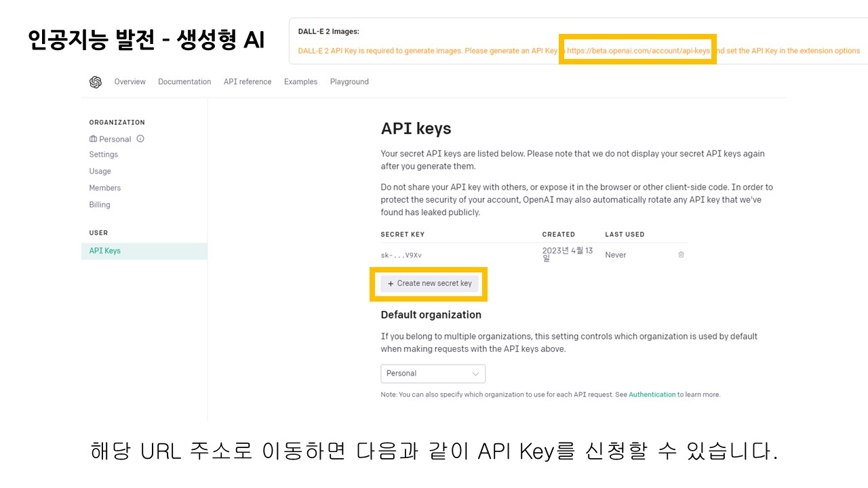This screenshot has height=488, width=868.
Task: Click the info icon beside Personal
Action: [140, 139]
